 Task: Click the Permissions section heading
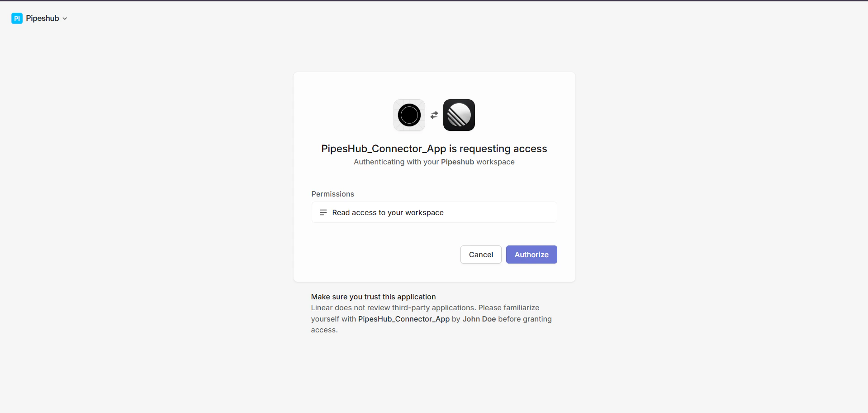(x=332, y=194)
